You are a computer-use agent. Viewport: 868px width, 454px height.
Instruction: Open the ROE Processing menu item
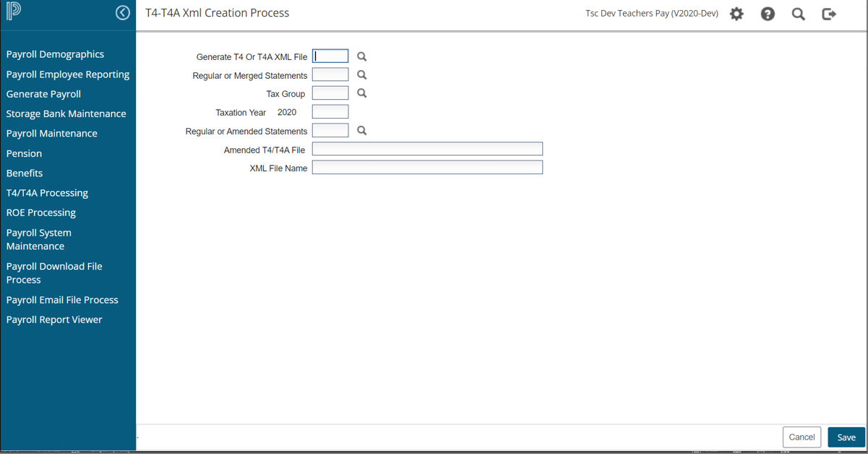[x=41, y=213]
